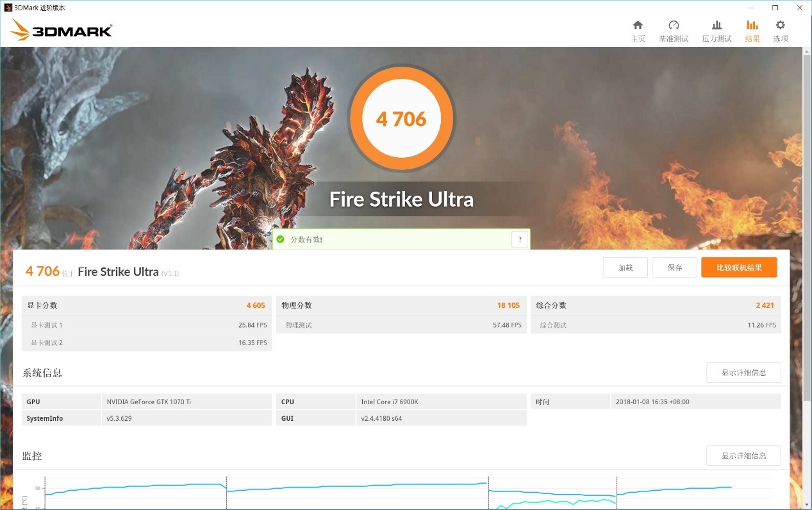Image resolution: width=812 pixels, height=510 pixels.
Task: Click the 保存 save button
Action: click(x=674, y=268)
